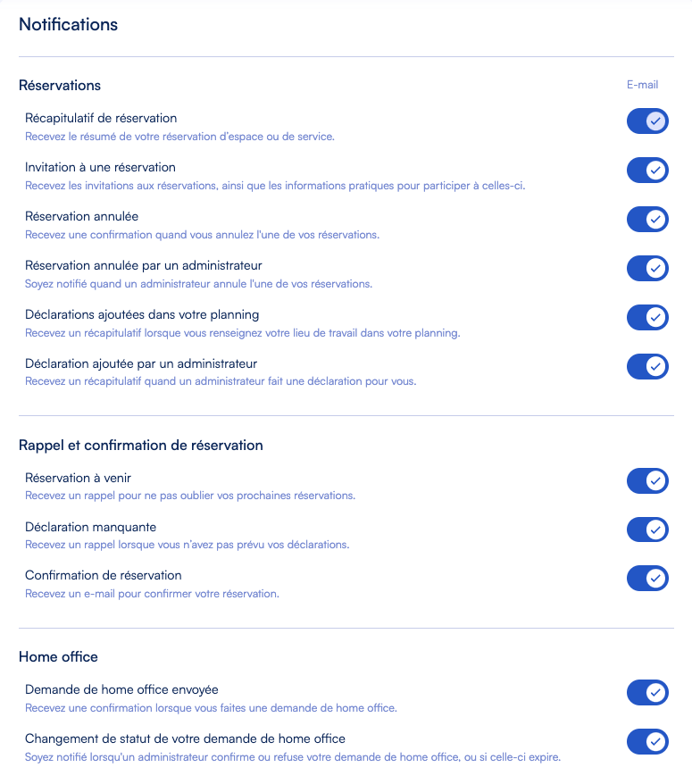Click the Récapitulatif de réservation label text
Viewport: 692px width, 784px height.
pyautogui.click(x=101, y=118)
